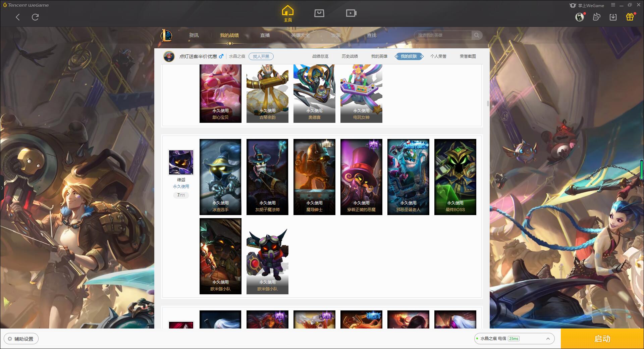Expand the left side panel arrow

pyautogui.click(x=2, y=188)
